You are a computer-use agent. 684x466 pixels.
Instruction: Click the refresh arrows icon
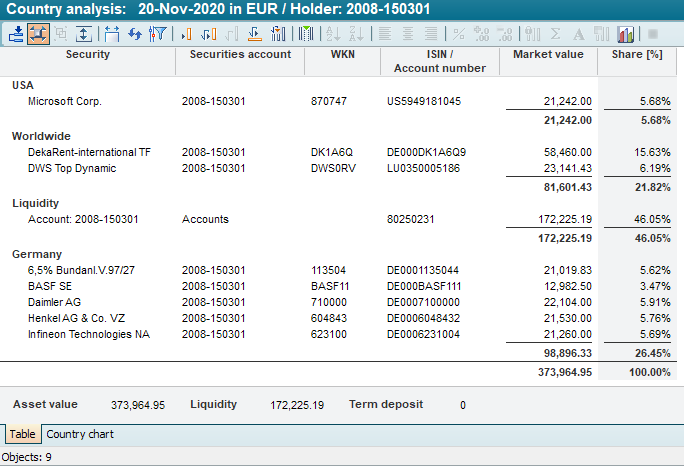134,33
